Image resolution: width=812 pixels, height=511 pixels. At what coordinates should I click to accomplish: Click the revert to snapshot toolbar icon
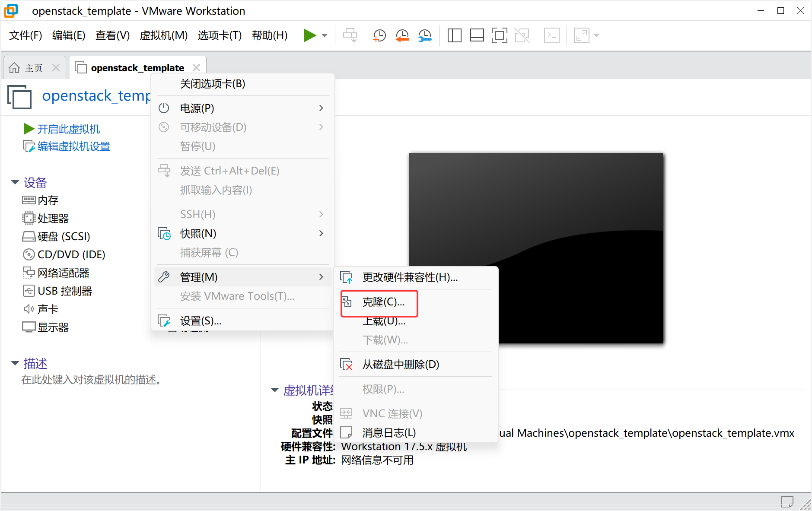pyautogui.click(x=402, y=35)
